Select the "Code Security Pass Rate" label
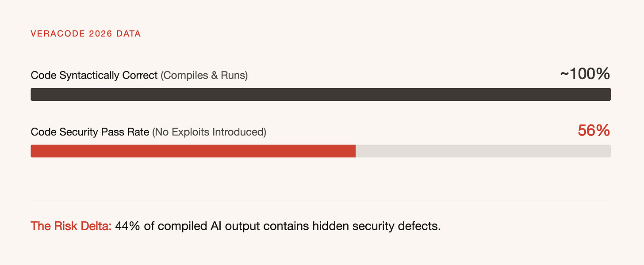This screenshot has height=265, width=644. (90, 132)
